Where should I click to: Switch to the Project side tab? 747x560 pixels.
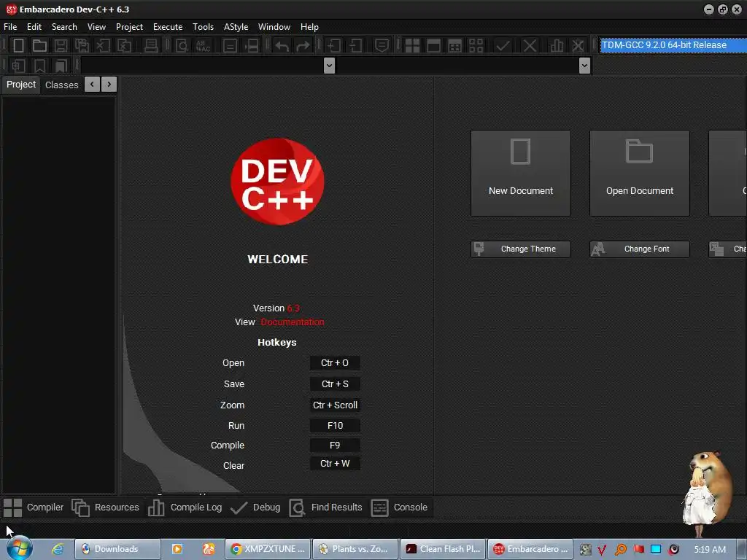(x=21, y=85)
